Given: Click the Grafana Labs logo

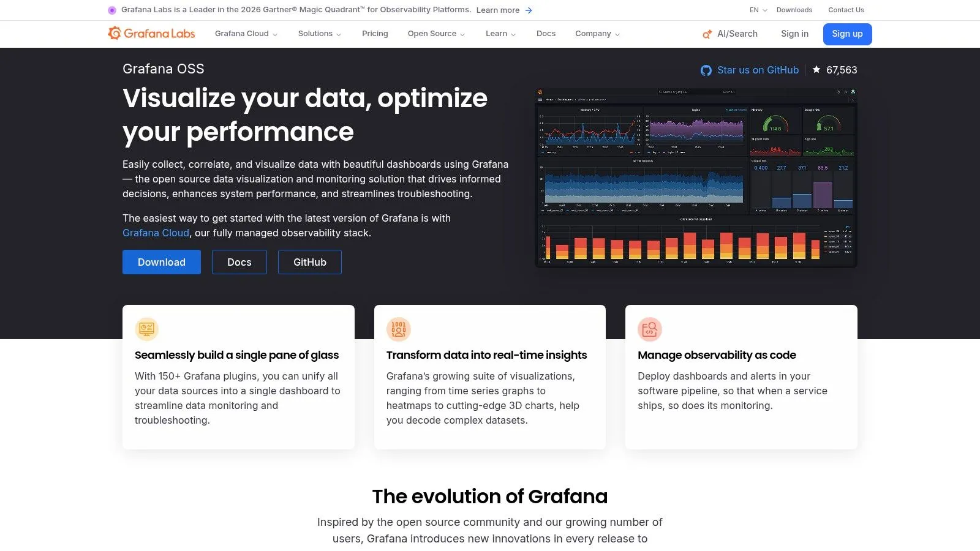Looking at the screenshot, I should pyautogui.click(x=151, y=33).
